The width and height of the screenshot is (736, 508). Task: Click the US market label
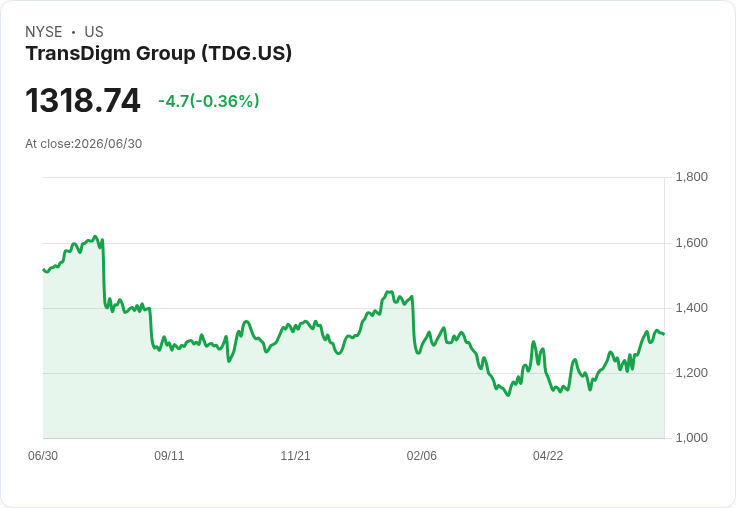point(94,32)
